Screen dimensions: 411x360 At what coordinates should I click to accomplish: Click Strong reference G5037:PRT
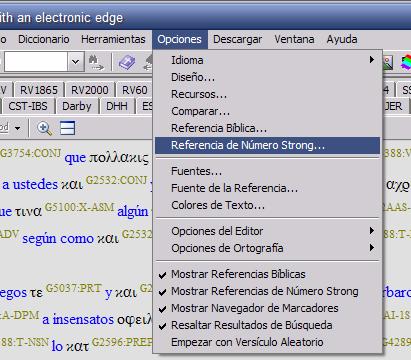click(x=73, y=288)
